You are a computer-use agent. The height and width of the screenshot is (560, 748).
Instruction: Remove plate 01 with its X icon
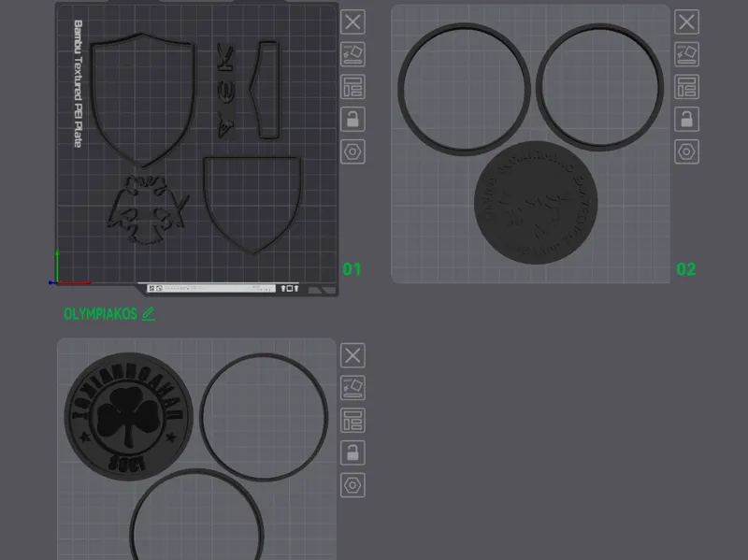tap(352, 22)
